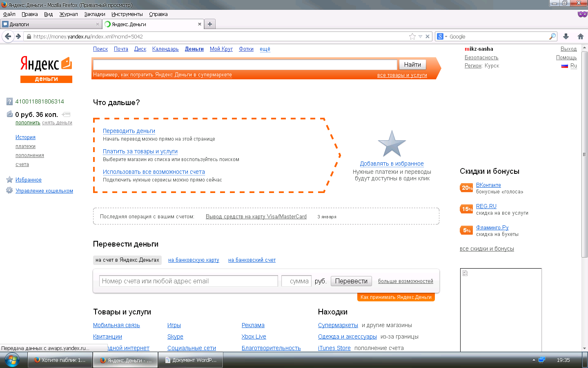The width and height of the screenshot is (588, 368).
Task: Switch to the Диалоги browser tab
Action: (51, 24)
